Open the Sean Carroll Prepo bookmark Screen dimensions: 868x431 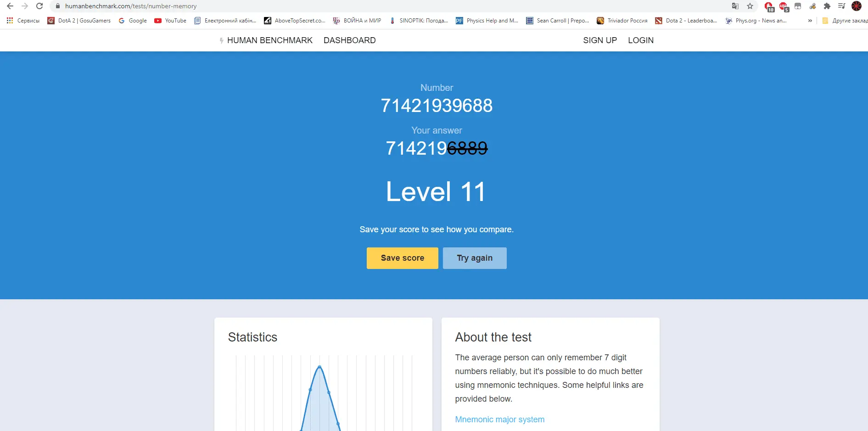point(558,21)
